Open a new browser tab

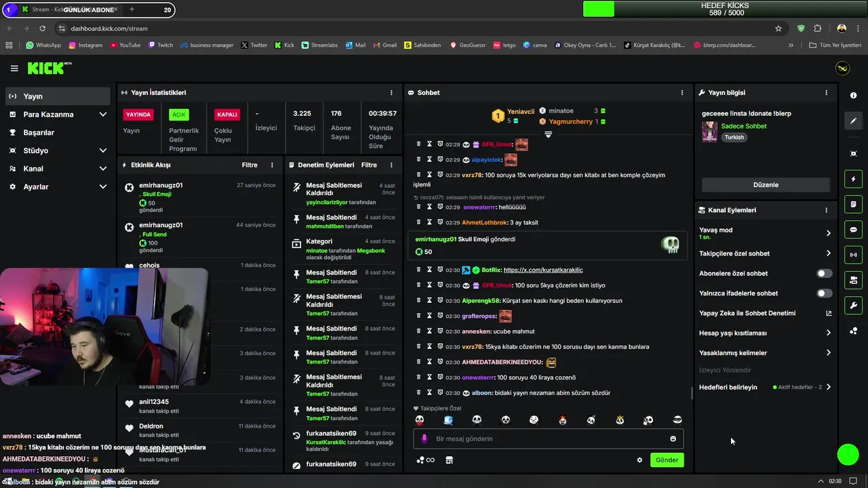[x=132, y=9]
